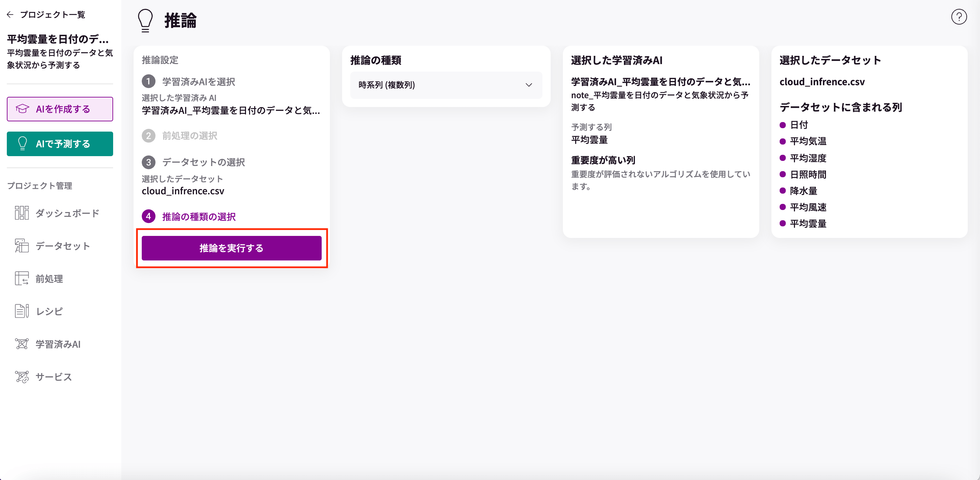Open 学習済みAI in the sidebar
The height and width of the screenshot is (480, 980).
tap(58, 344)
